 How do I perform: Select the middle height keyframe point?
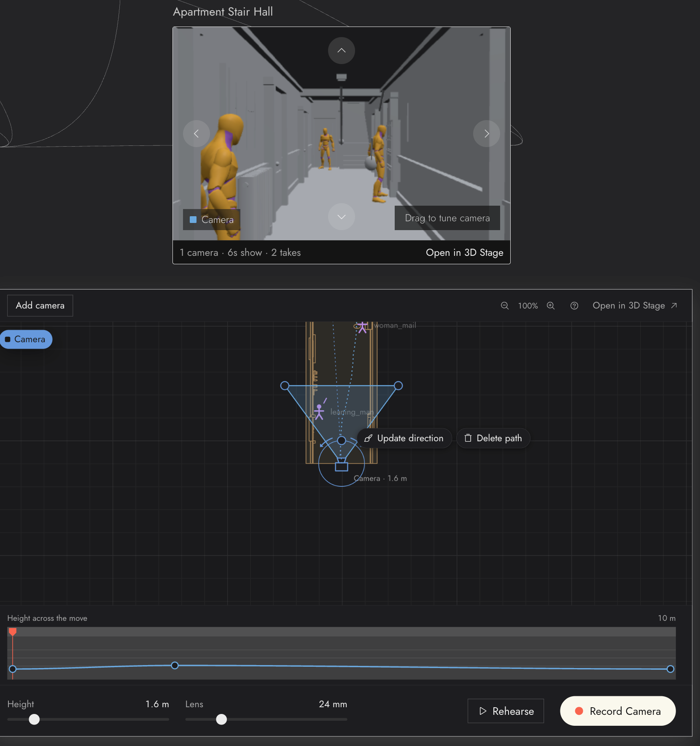[x=175, y=665]
